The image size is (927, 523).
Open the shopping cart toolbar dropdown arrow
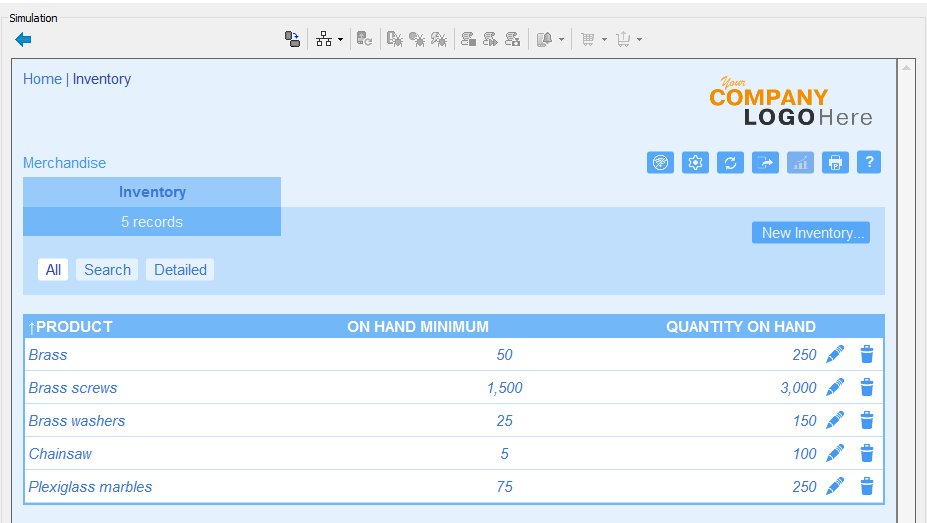point(604,40)
